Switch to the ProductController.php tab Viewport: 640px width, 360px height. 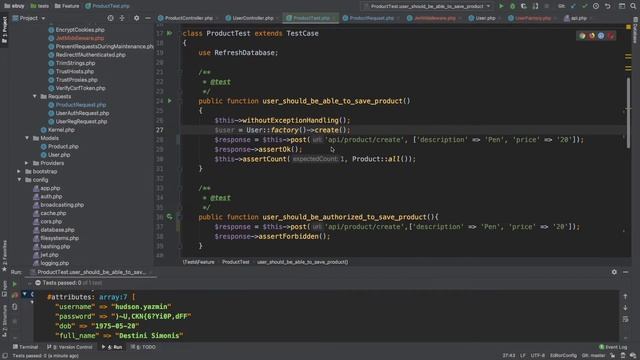coord(188,18)
